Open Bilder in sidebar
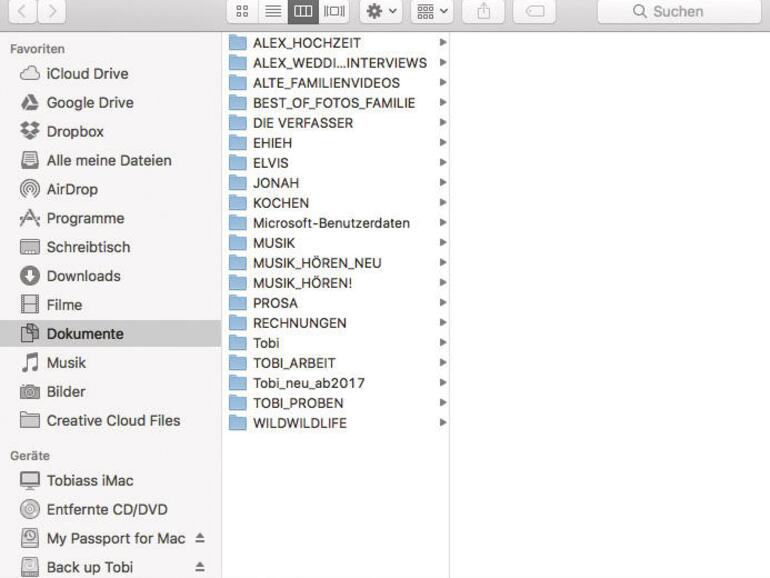This screenshot has width=770, height=578. click(110, 392)
